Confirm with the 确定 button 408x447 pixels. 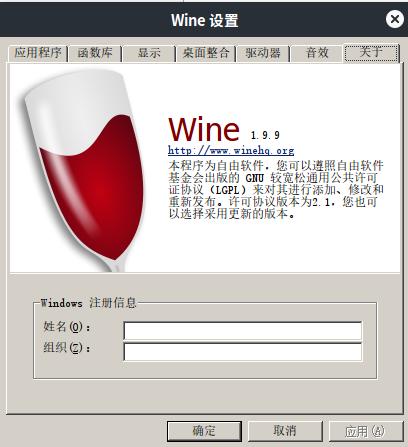coord(204,431)
